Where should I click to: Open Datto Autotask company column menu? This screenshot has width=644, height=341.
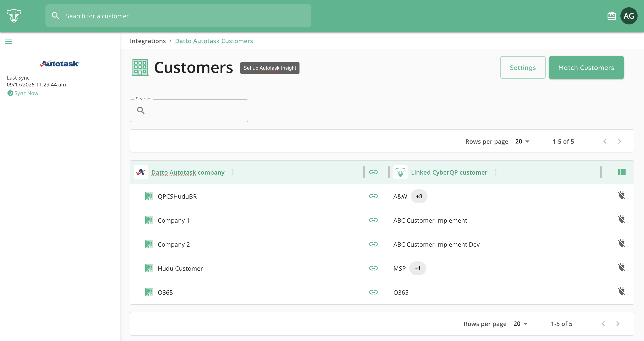(233, 172)
